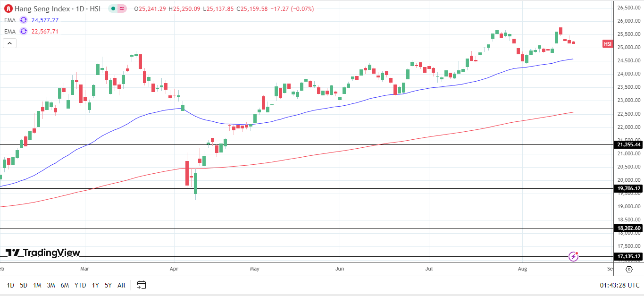Click the red EMA value 22,567.71

[45, 32]
